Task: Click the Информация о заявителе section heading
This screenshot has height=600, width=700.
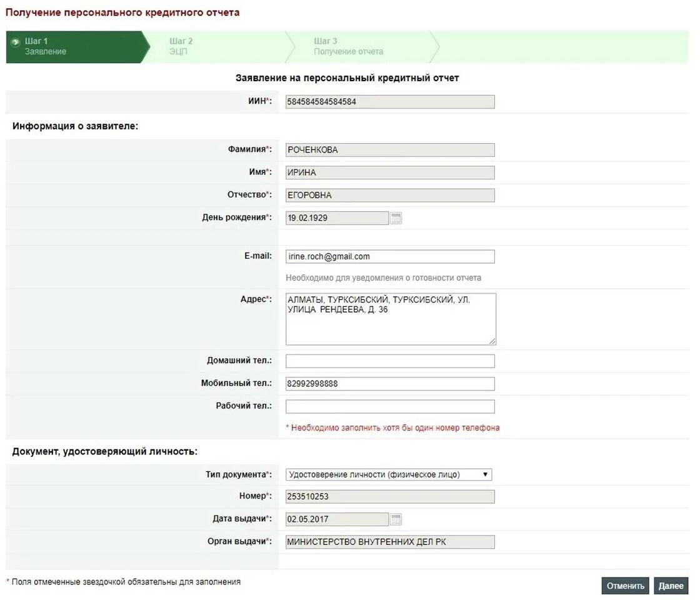Action: [x=75, y=126]
